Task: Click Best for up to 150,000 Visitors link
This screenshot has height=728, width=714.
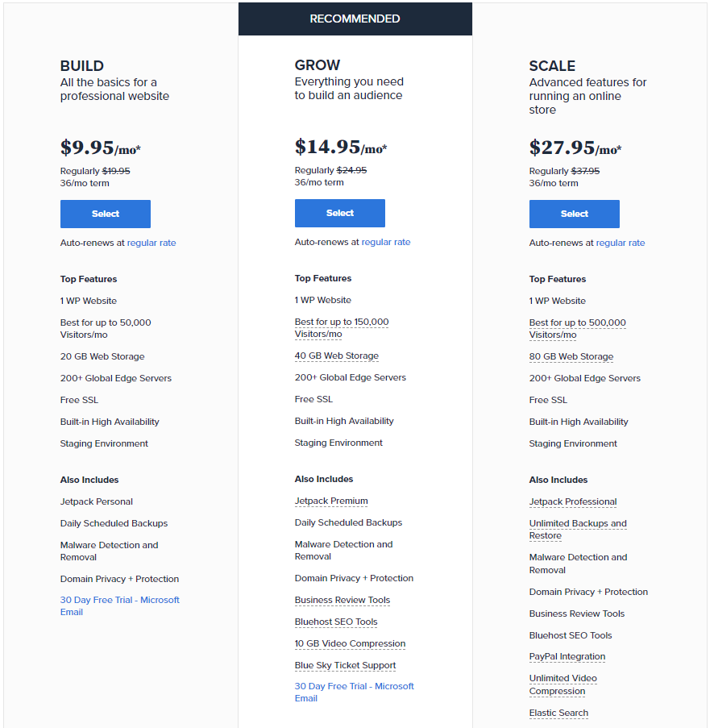Action: pyautogui.click(x=340, y=328)
